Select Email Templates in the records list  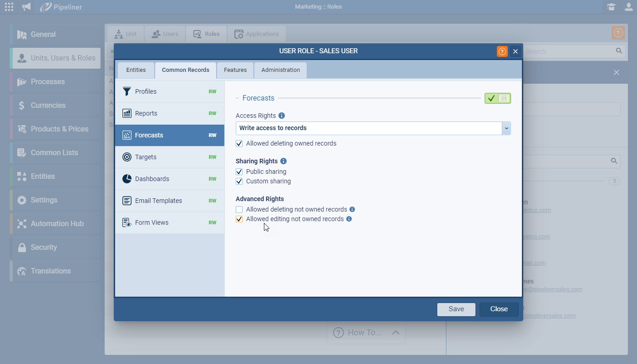[158, 201]
